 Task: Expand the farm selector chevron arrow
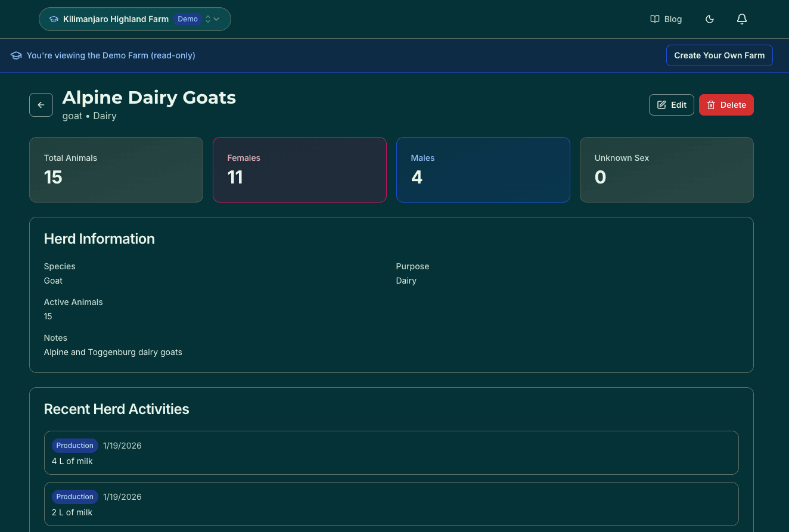point(216,18)
